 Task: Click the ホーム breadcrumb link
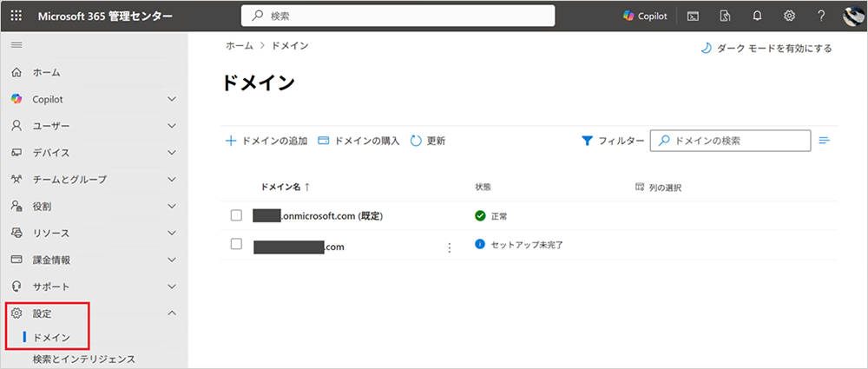pyautogui.click(x=240, y=46)
